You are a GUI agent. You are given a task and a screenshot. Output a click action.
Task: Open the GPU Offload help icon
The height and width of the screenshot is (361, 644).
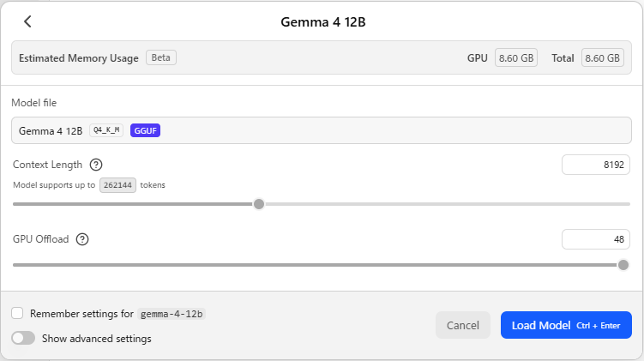pyautogui.click(x=82, y=239)
